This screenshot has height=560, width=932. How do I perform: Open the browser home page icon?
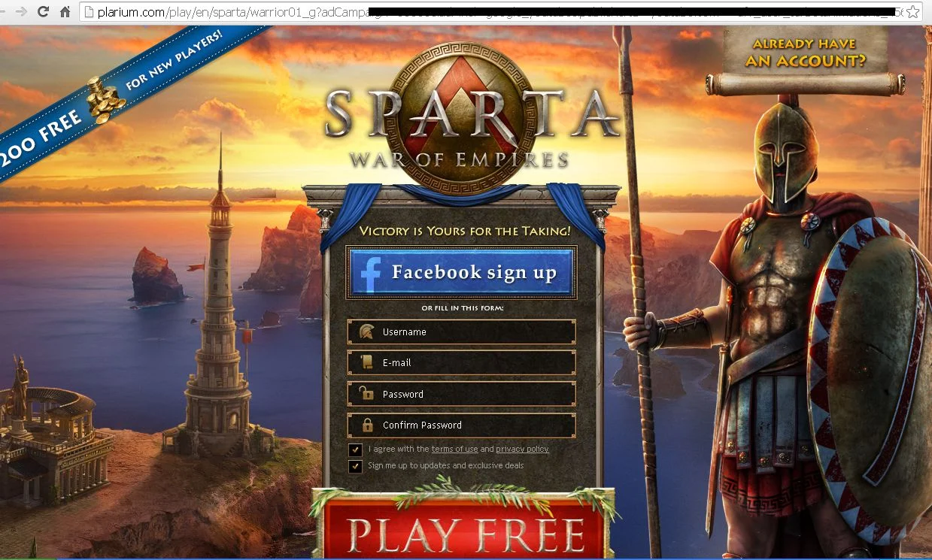pos(65,11)
